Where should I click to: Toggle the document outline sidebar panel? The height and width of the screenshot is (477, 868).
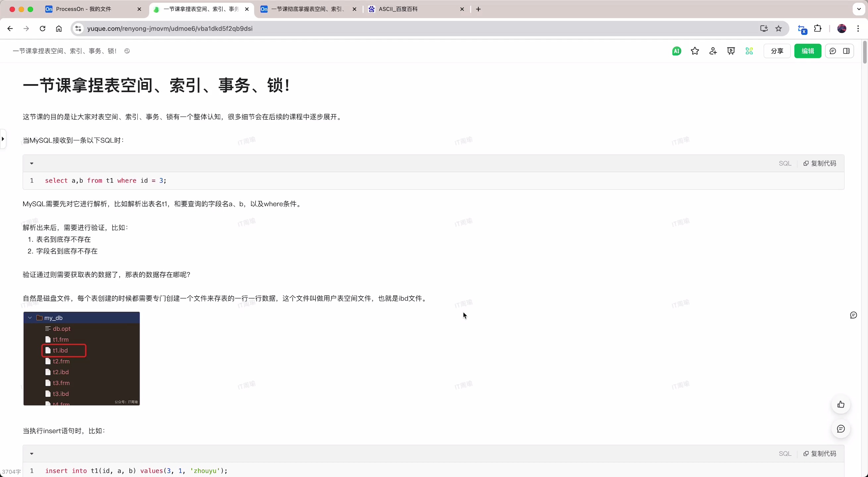(848, 51)
